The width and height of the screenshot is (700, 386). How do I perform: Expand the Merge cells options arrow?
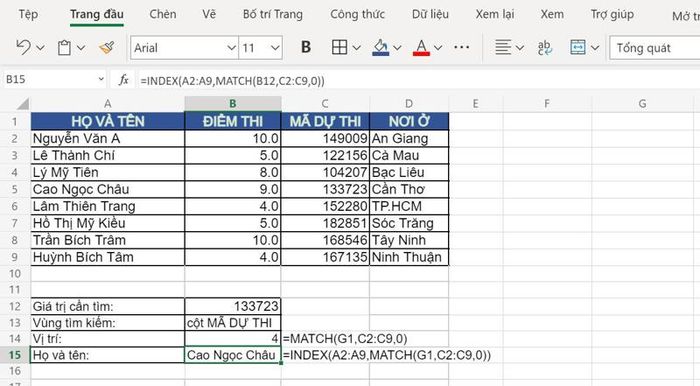(595, 48)
